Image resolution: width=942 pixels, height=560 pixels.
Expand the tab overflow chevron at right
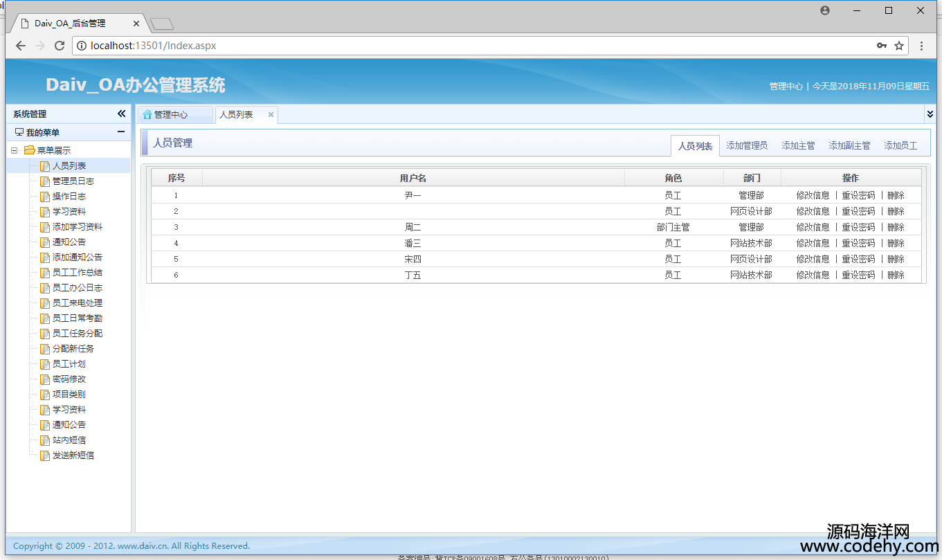(930, 114)
